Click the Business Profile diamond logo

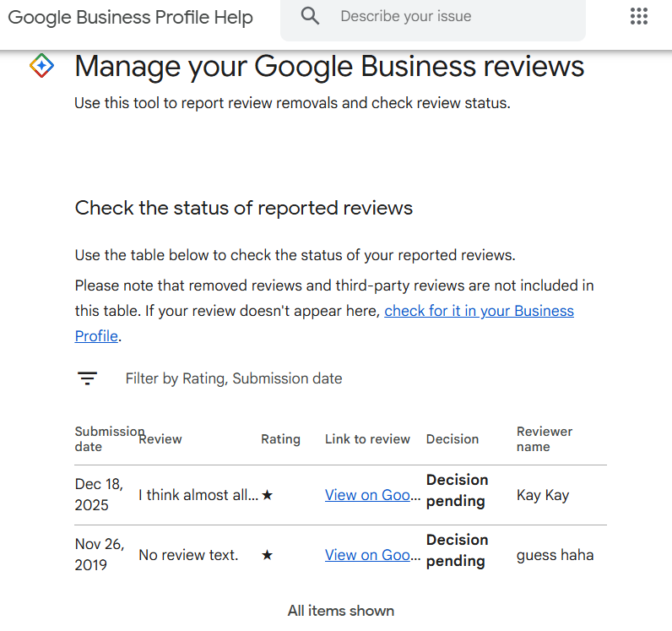click(41, 66)
